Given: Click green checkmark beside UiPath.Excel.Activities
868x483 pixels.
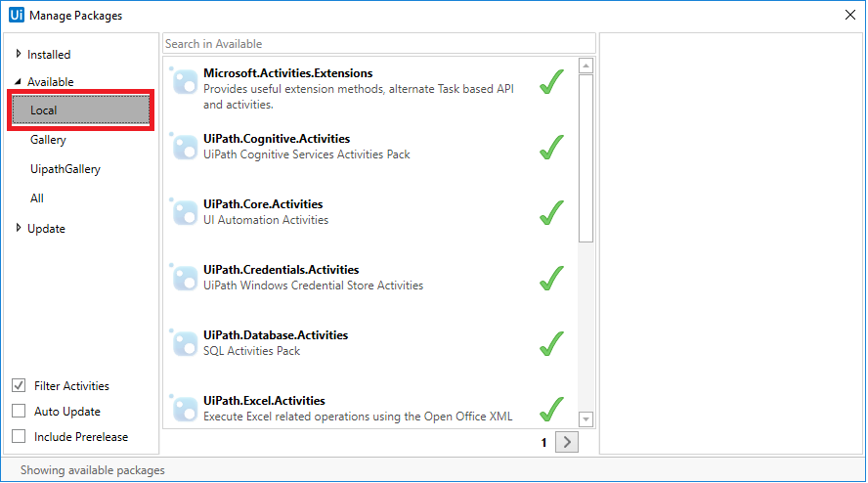Looking at the screenshot, I should tap(552, 409).
